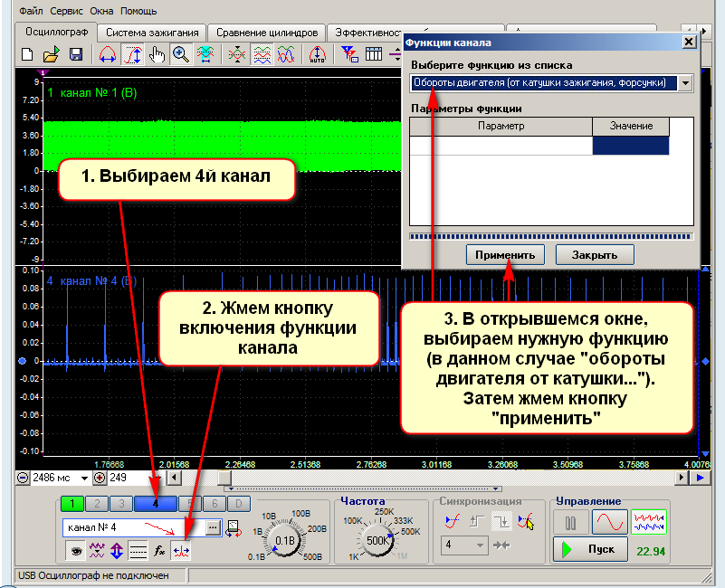Screen dimensions: 725x588
Task: Close the Функции канала dialog
Action: click(689, 43)
